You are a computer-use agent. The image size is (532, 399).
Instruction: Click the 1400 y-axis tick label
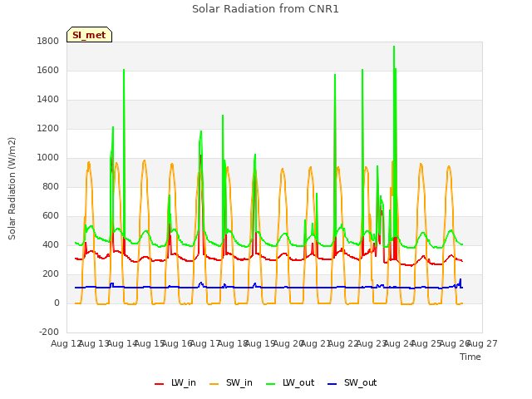tap(48, 100)
